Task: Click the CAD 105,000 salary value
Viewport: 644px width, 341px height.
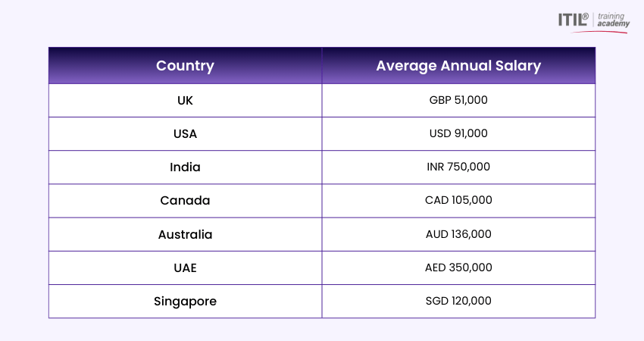Action: pos(458,201)
